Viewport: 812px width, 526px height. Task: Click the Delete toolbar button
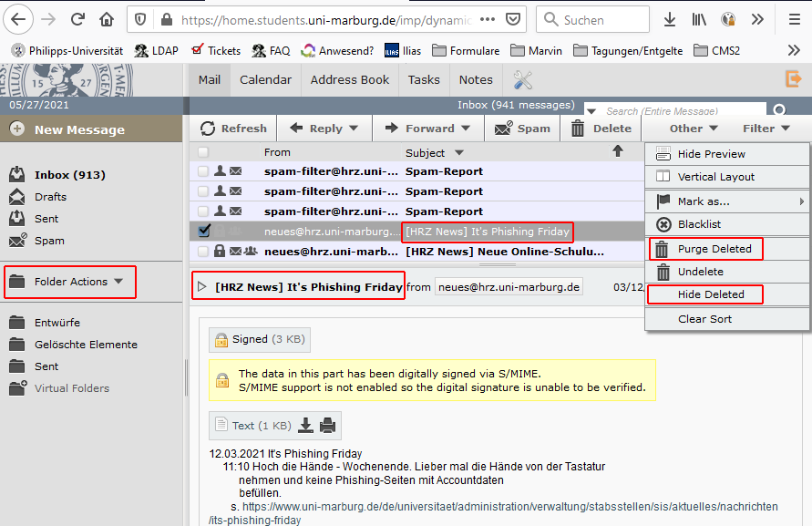[x=601, y=129]
